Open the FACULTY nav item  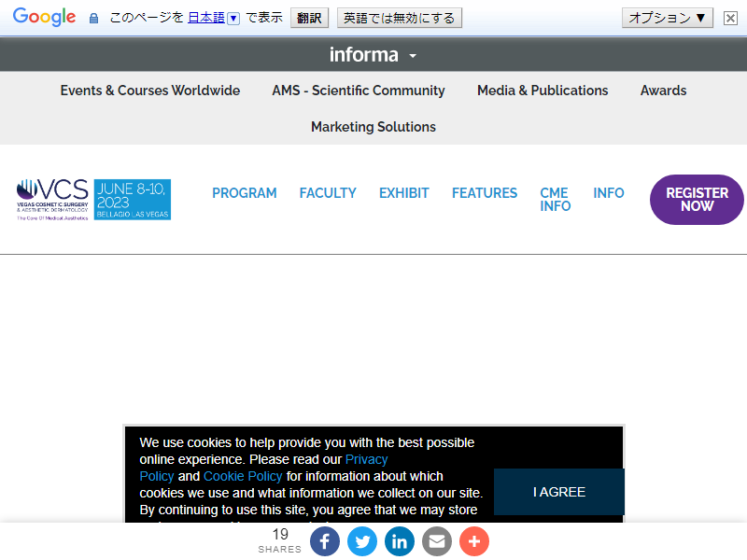328,193
